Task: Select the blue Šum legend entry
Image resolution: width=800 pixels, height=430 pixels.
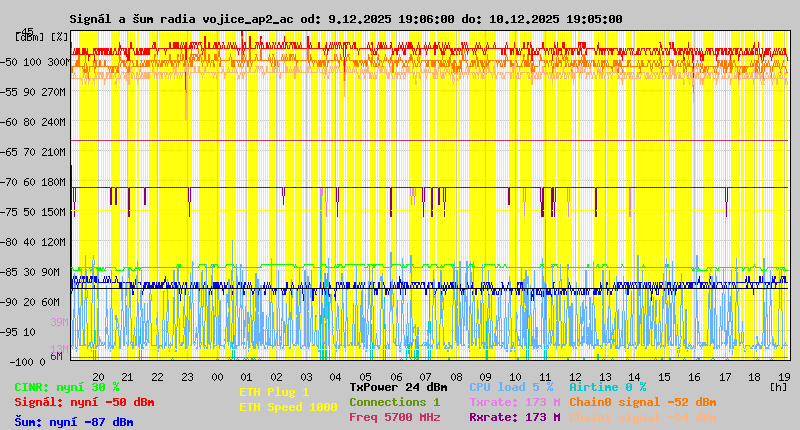Action: pyautogui.click(x=74, y=422)
